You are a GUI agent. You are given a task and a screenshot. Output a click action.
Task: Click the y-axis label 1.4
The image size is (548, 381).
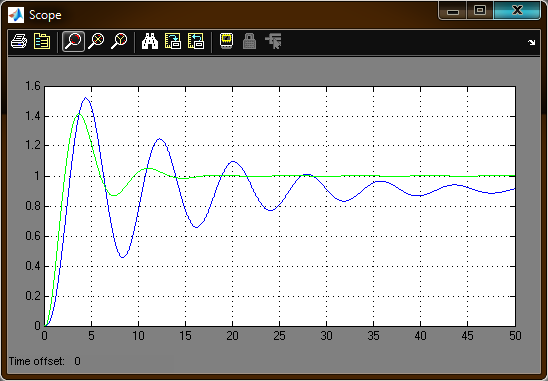(x=33, y=116)
